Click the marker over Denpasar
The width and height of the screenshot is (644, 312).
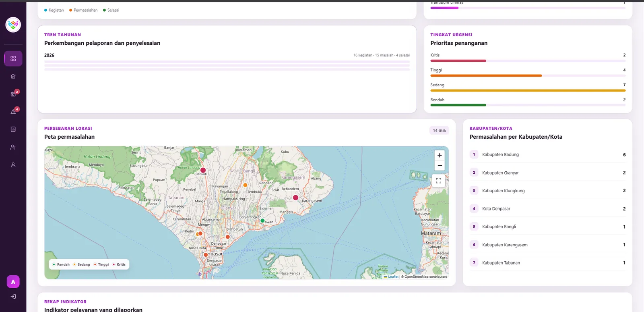[x=206, y=254]
